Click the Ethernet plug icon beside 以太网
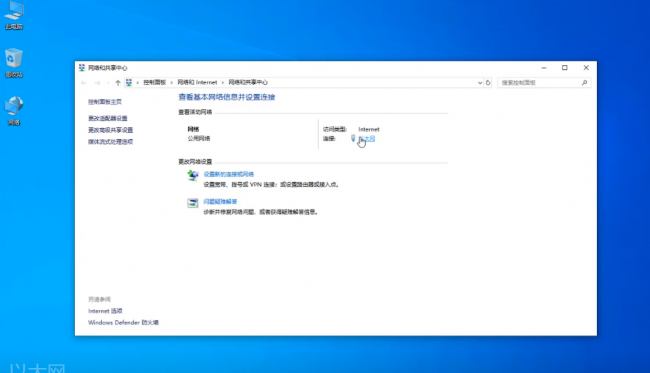Viewport: 650px width, 373px height. (353, 138)
